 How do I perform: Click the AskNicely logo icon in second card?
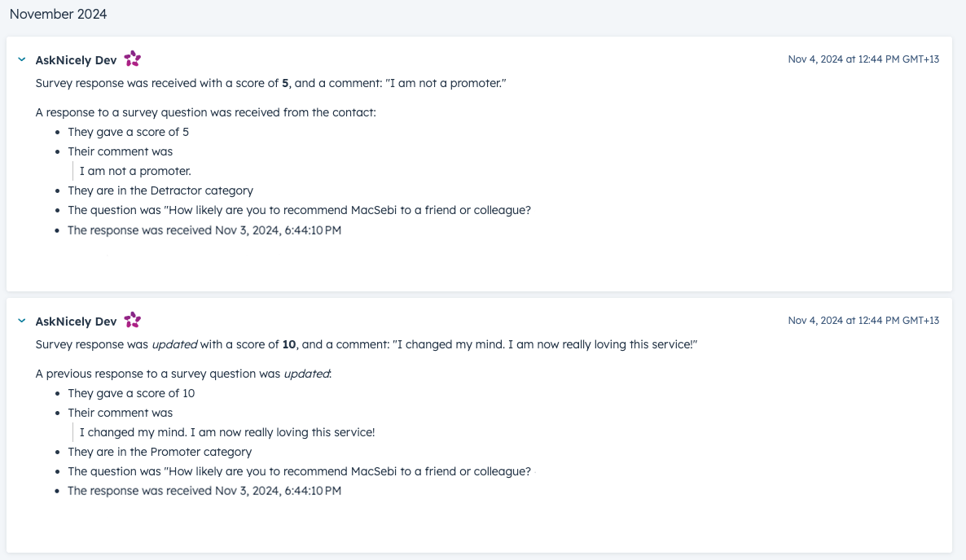(133, 320)
